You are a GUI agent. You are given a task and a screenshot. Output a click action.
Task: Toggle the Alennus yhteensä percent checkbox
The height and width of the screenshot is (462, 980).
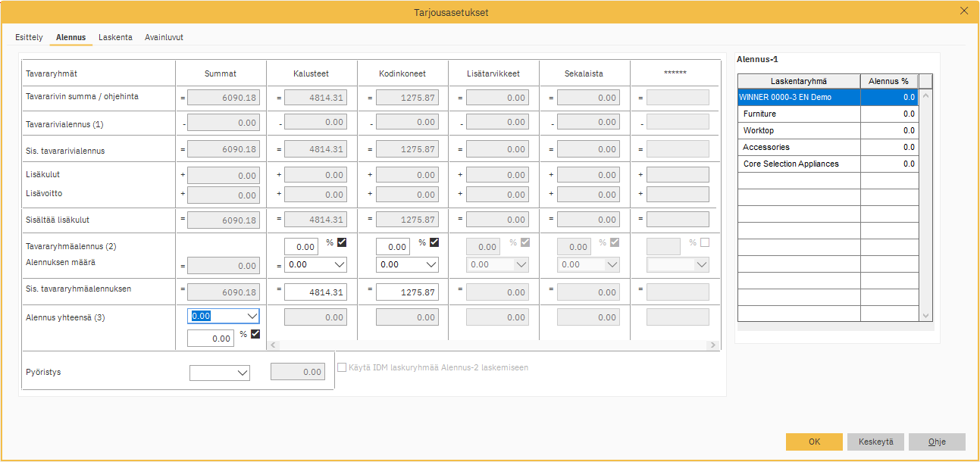(x=253, y=333)
